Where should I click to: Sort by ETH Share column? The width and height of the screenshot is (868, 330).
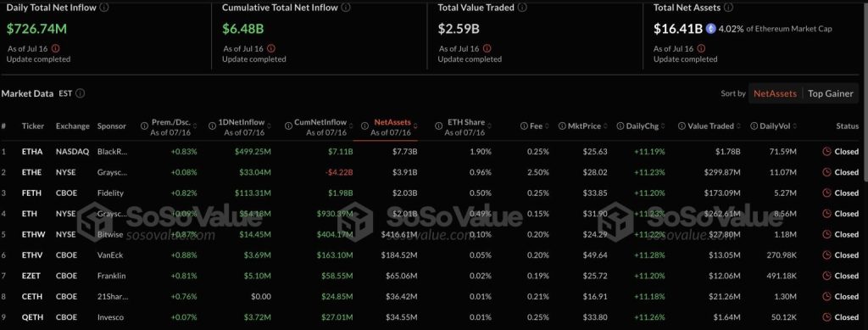pos(469,122)
